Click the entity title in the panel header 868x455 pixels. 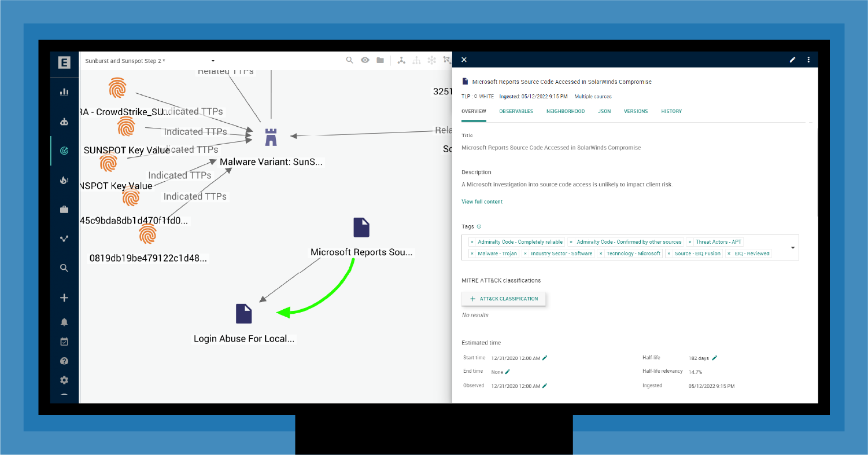pos(562,82)
